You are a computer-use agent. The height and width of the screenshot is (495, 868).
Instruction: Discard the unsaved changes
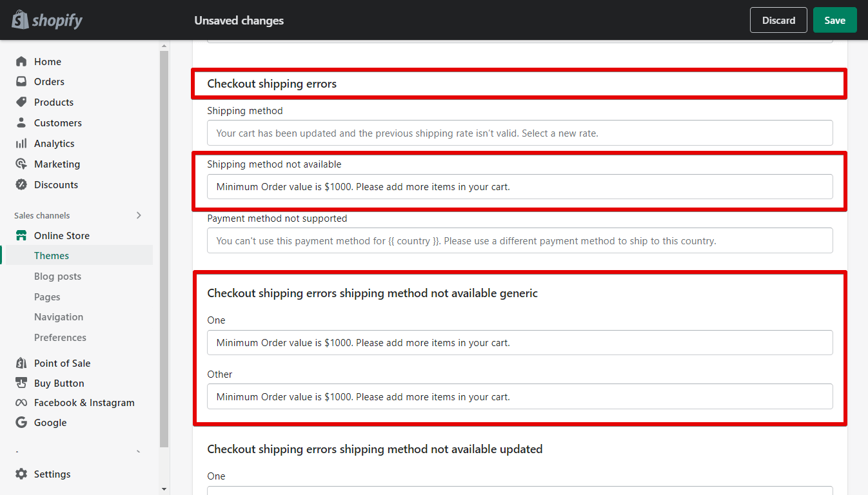(778, 20)
